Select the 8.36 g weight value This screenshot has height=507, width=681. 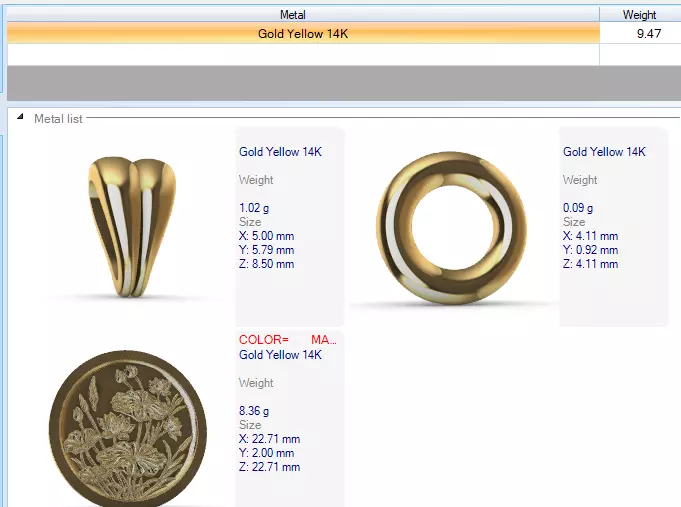254,411
